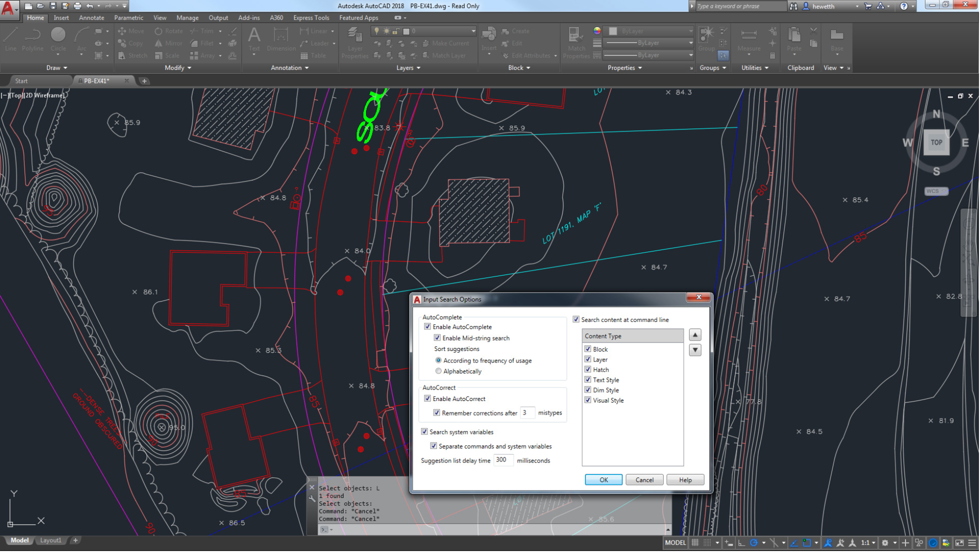Image resolution: width=980 pixels, height=552 pixels.
Task: Click the OK button to confirm
Action: tap(603, 479)
